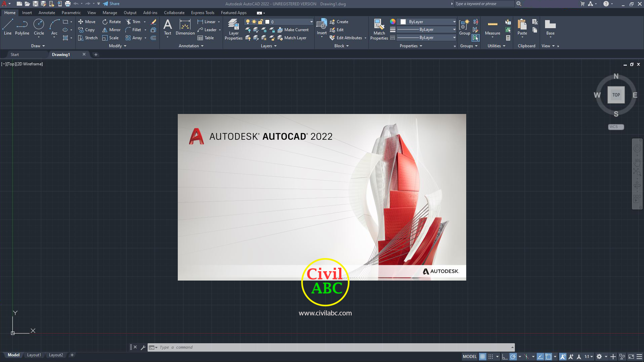
Task: Click the Share button
Action: tap(111, 4)
